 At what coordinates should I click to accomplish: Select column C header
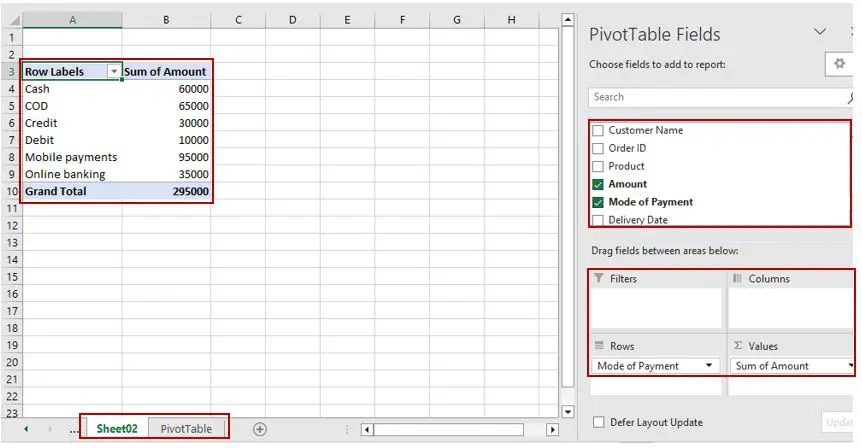(238, 20)
